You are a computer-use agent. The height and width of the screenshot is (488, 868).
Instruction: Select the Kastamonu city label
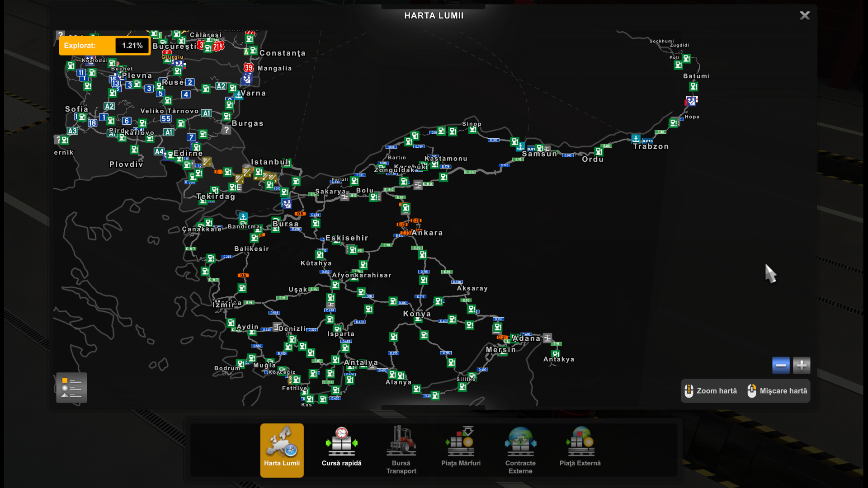446,159
